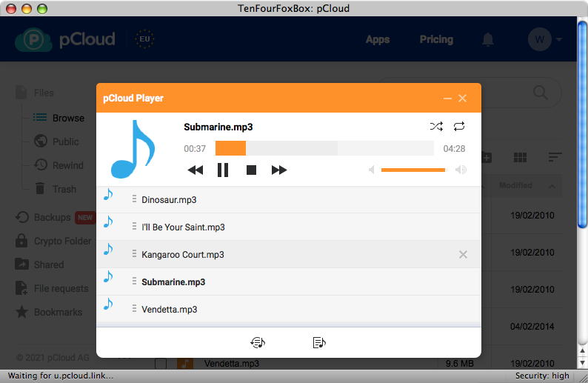This screenshot has width=588, height=383.
Task: Open notifications bell
Action: click(488, 39)
